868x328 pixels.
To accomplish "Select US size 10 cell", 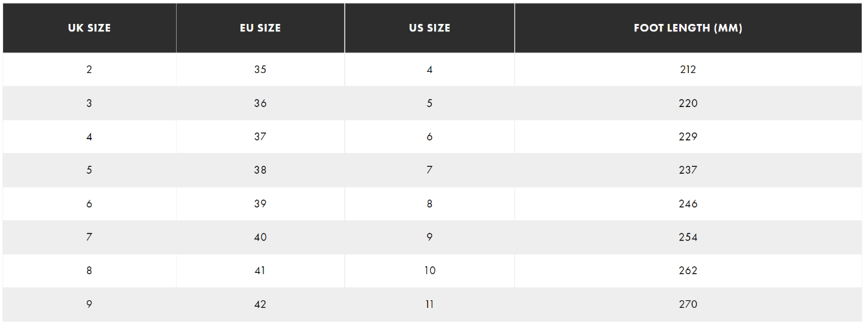I will pyautogui.click(x=430, y=271).
